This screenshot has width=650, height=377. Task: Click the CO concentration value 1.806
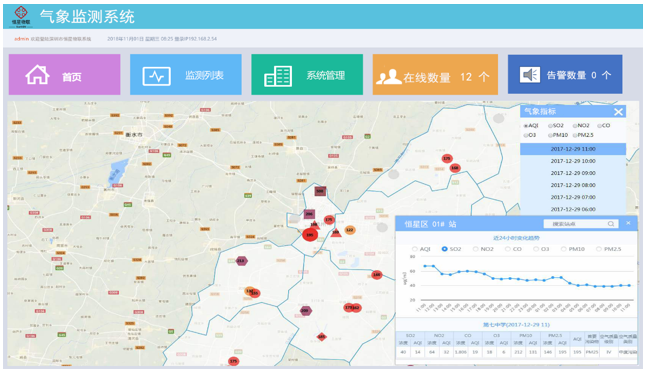pyautogui.click(x=461, y=352)
